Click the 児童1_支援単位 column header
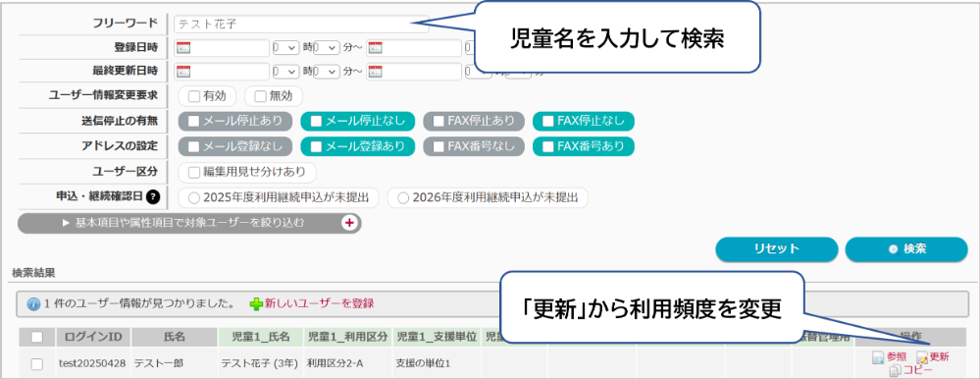This screenshot has height=379, width=980. click(x=437, y=337)
